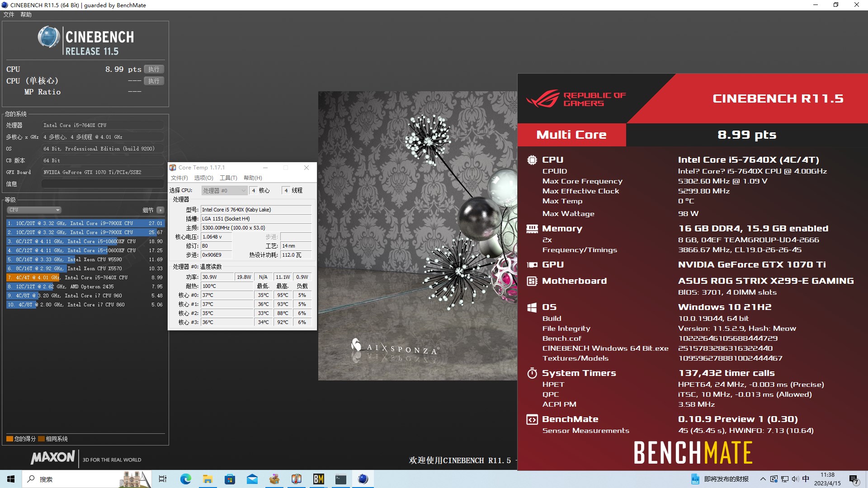This screenshot has height=488, width=868.
Task: Open the box-shaped app on the taskbar
Action: click(x=274, y=479)
